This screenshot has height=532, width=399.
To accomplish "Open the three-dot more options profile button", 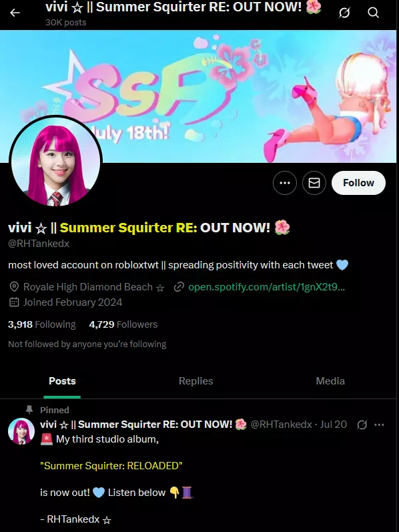I will pos(285,183).
